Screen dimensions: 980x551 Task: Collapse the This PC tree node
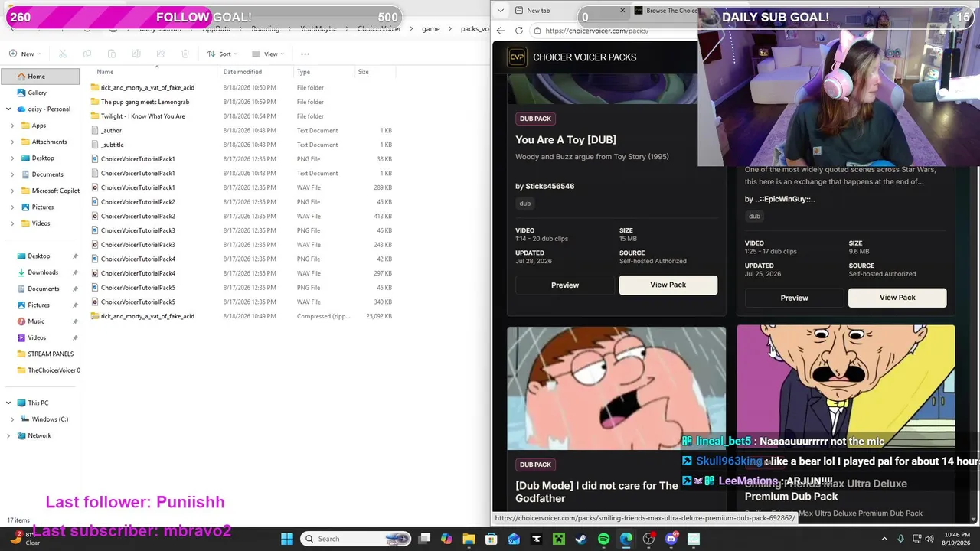coord(8,403)
